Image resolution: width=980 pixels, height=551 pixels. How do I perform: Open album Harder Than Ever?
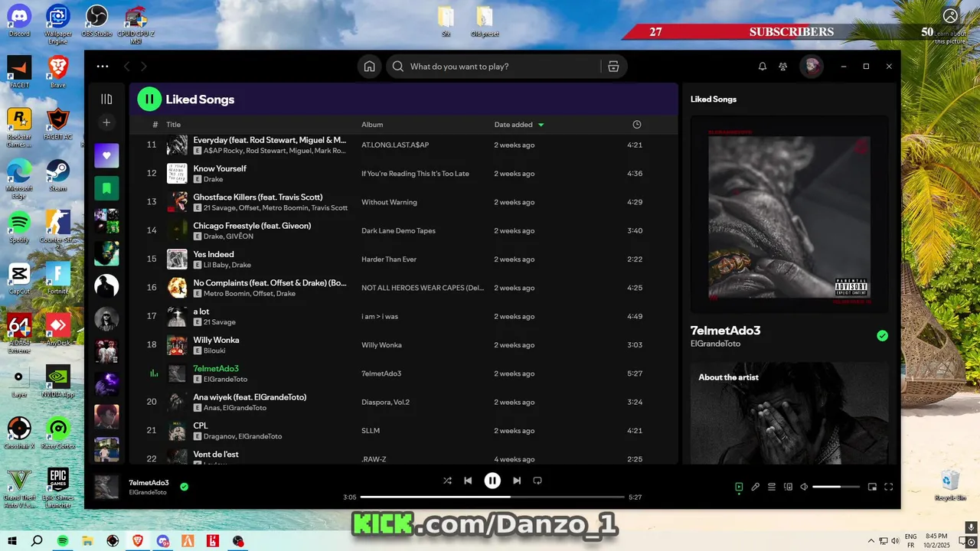point(389,259)
